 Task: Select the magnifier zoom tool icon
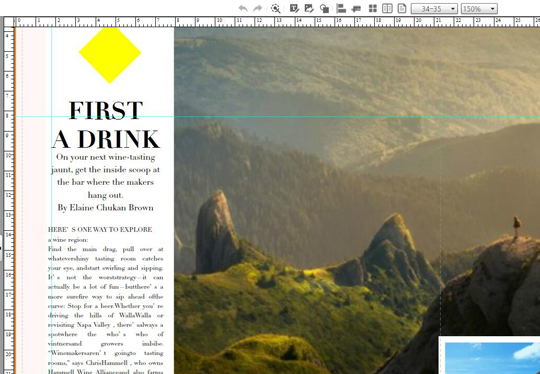(x=276, y=8)
